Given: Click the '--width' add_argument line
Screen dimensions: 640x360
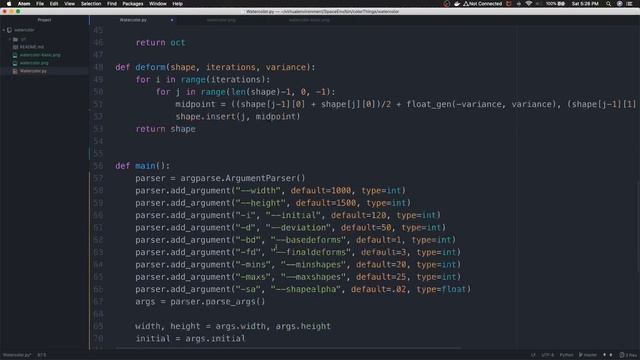Looking at the screenshot, I should point(271,190).
